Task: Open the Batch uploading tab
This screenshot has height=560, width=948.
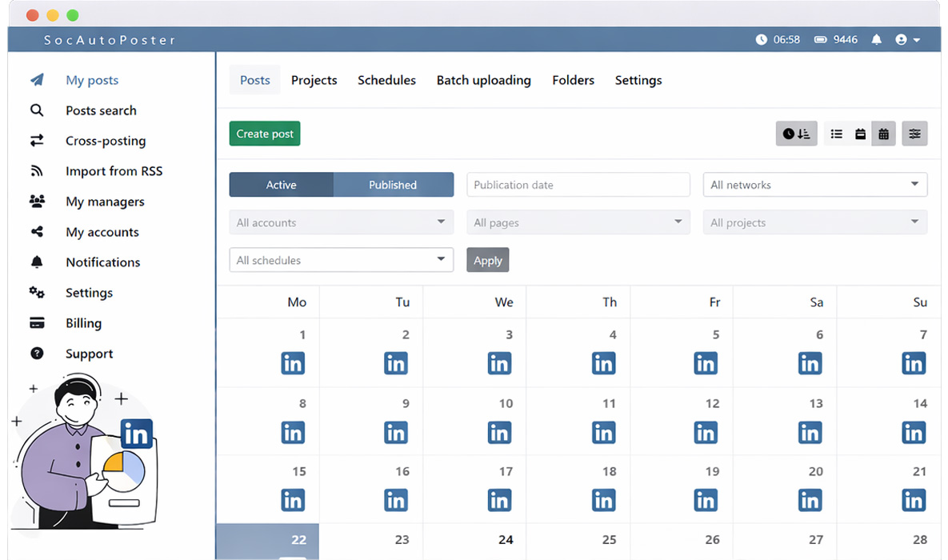Action: click(483, 80)
